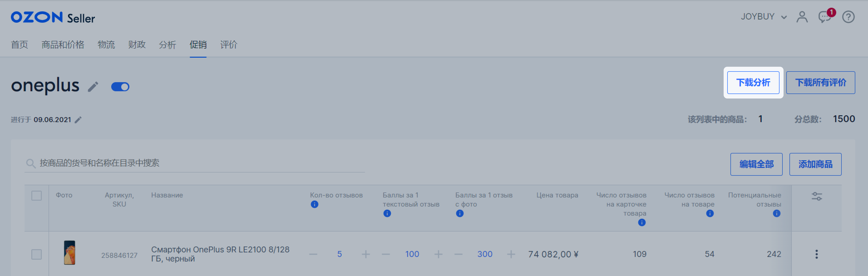Click product name Смартфон OnePlus 9R LE2100
The width and height of the screenshot is (868, 276).
click(x=220, y=254)
